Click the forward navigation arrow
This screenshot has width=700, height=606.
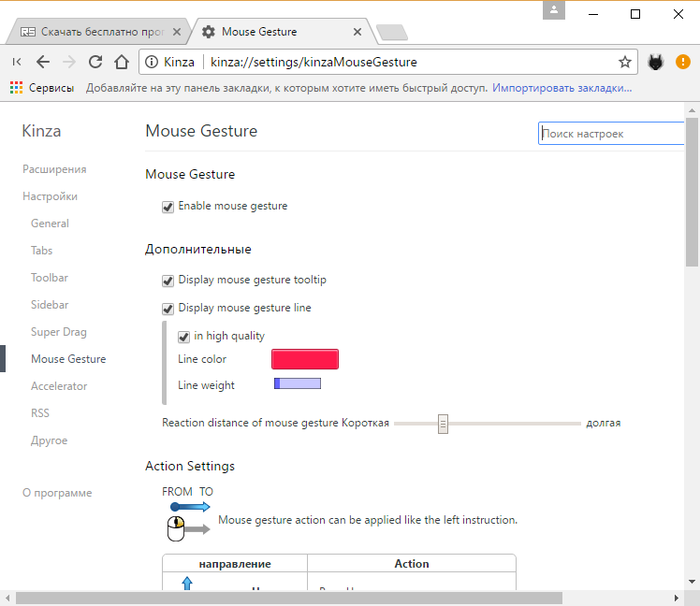point(68,62)
